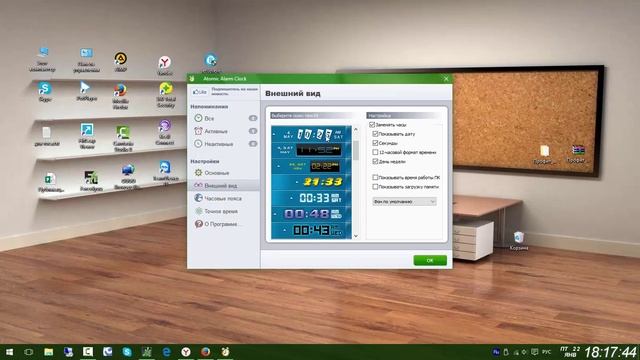This screenshot has height=360, width=640.
Task: Select the purple 00:48 clock skin
Action: tap(311, 214)
